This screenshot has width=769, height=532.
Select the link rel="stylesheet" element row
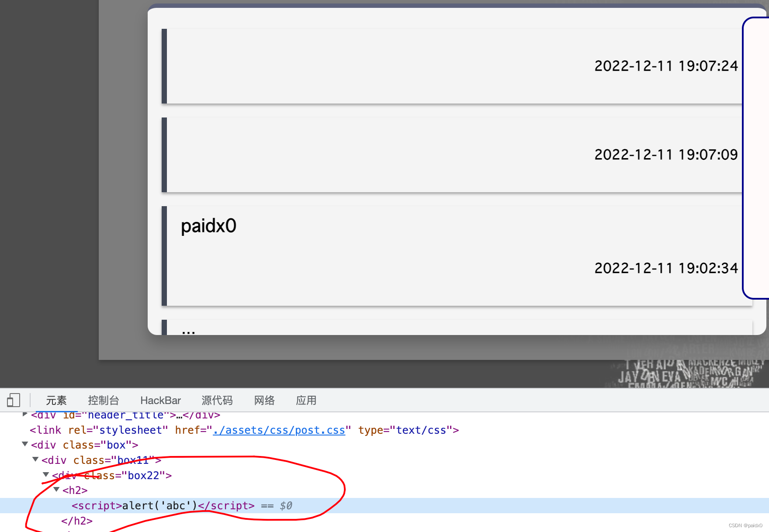[x=384, y=430]
